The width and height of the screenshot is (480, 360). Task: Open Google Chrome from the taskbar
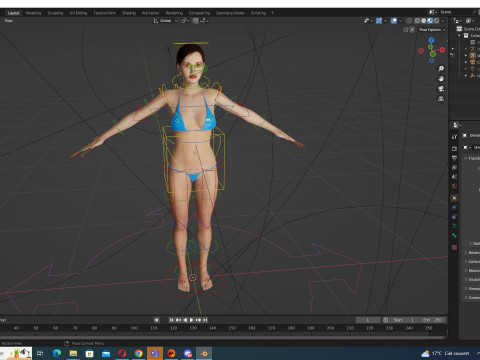coord(139,353)
